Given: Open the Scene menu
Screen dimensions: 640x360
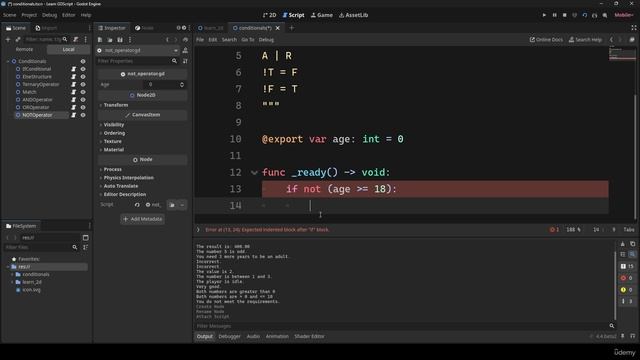Looking at the screenshot, I should tap(9, 15).
